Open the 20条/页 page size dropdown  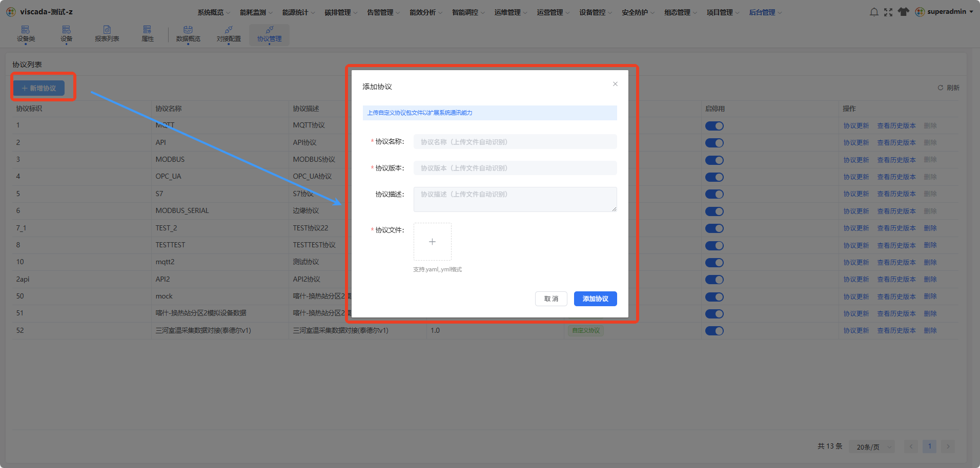872,446
